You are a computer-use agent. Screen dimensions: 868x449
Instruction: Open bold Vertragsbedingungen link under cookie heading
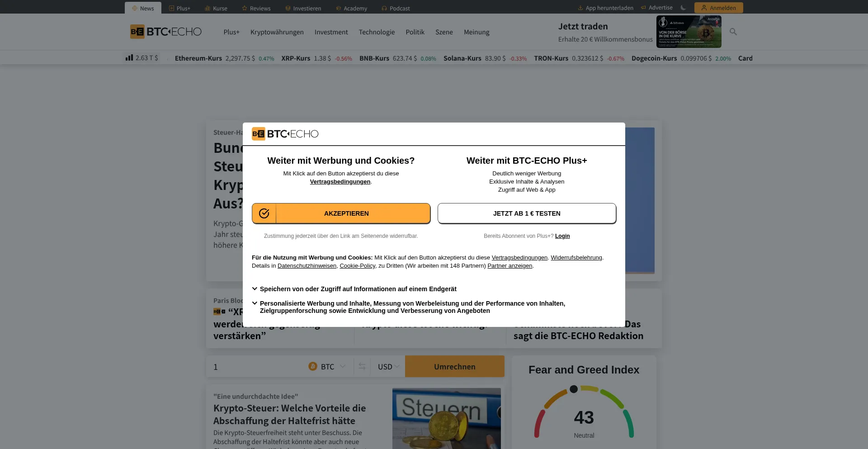340,182
